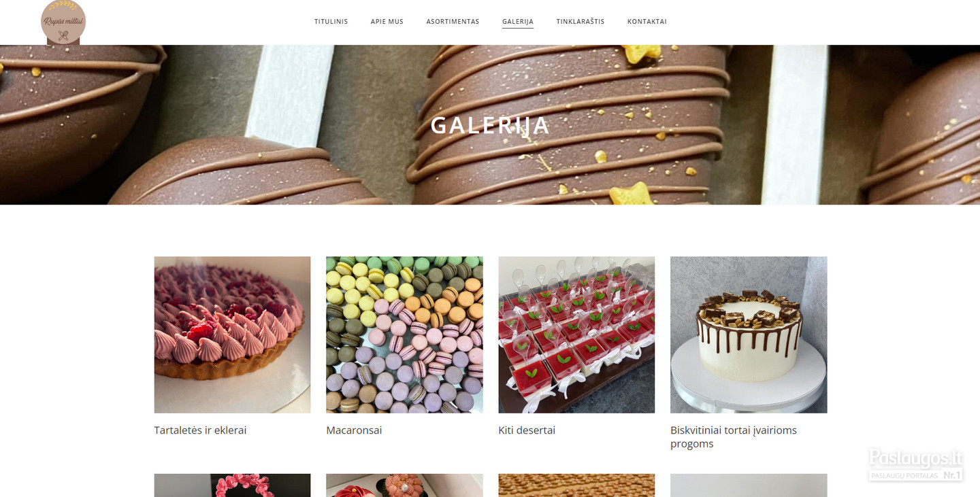
Task: Go to the Apie mus page
Action: pos(387,22)
